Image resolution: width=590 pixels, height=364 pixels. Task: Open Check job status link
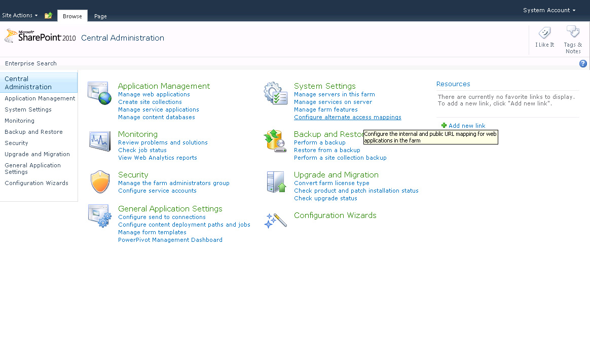pos(142,150)
